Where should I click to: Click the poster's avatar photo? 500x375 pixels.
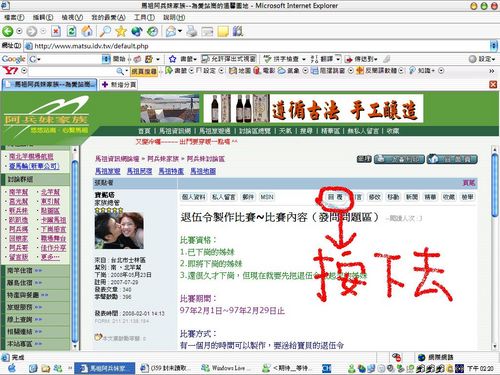(119, 231)
